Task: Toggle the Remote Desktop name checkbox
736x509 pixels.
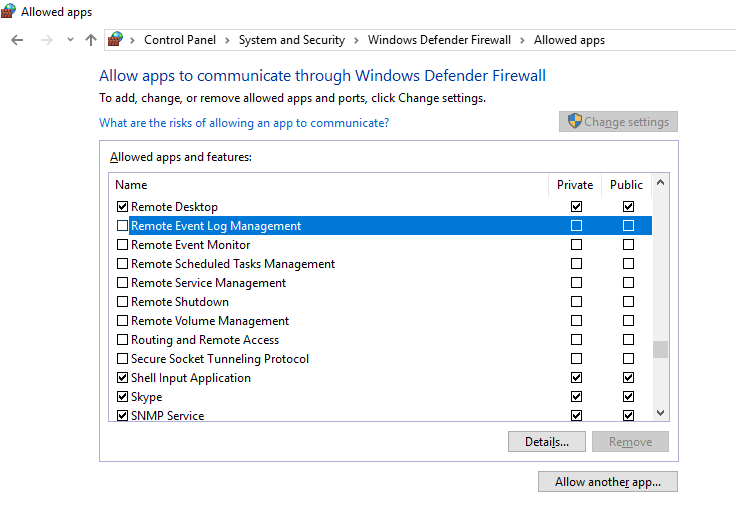Action: 123,207
